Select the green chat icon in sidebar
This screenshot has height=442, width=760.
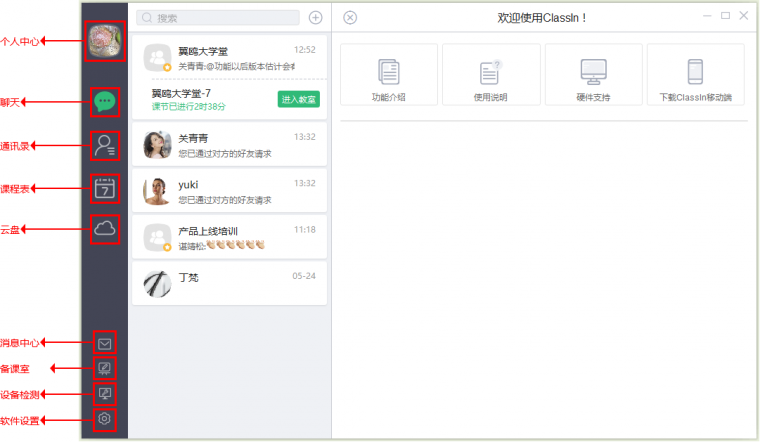[x=105, y=100]
